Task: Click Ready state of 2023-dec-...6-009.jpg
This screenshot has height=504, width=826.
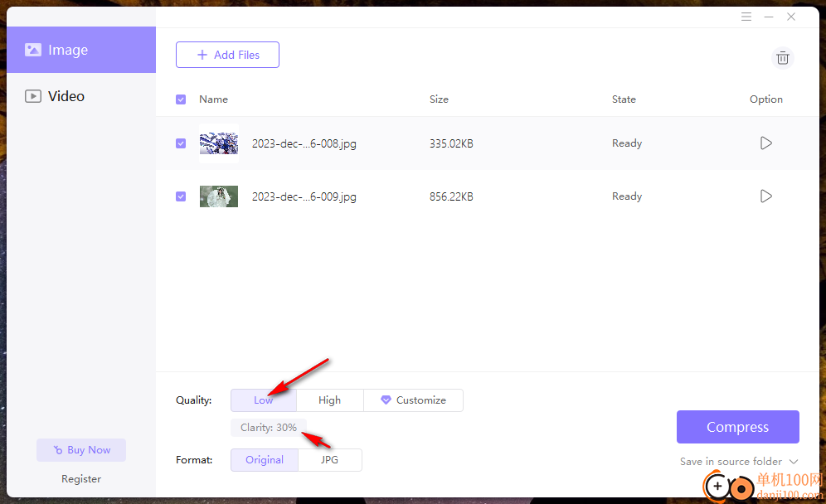Action: point(627,196)
